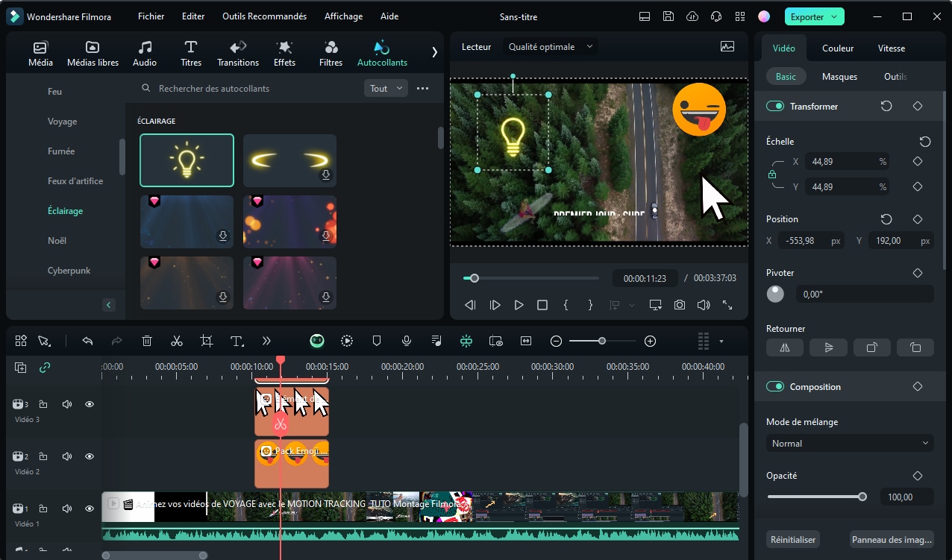Switch to the Vitesse tab
952x560 pixels.
point(892,48)
